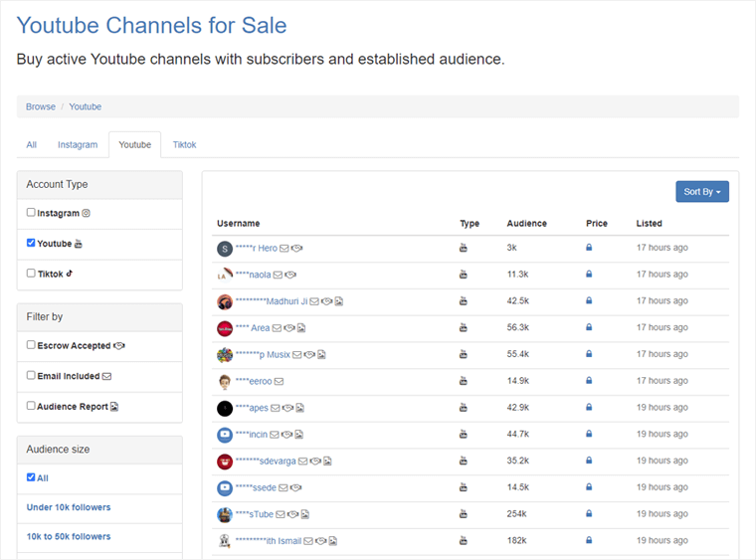
Task: Click YouTube type icon in ith Ismail row
Action: [463, 541]
